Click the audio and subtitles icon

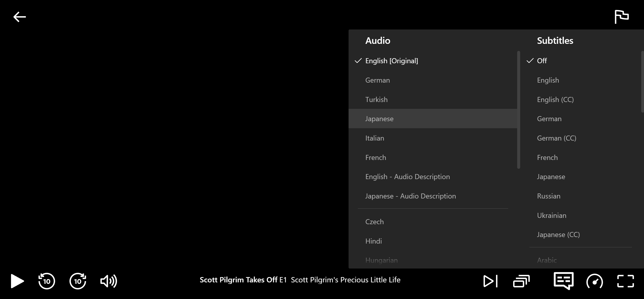563,281
